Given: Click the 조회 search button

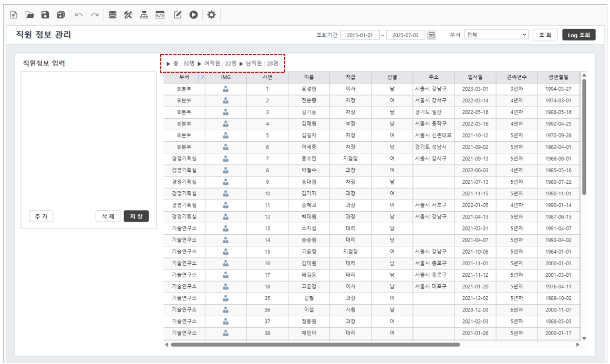Looking at the screenshot, I should click(x=545, y=35).
